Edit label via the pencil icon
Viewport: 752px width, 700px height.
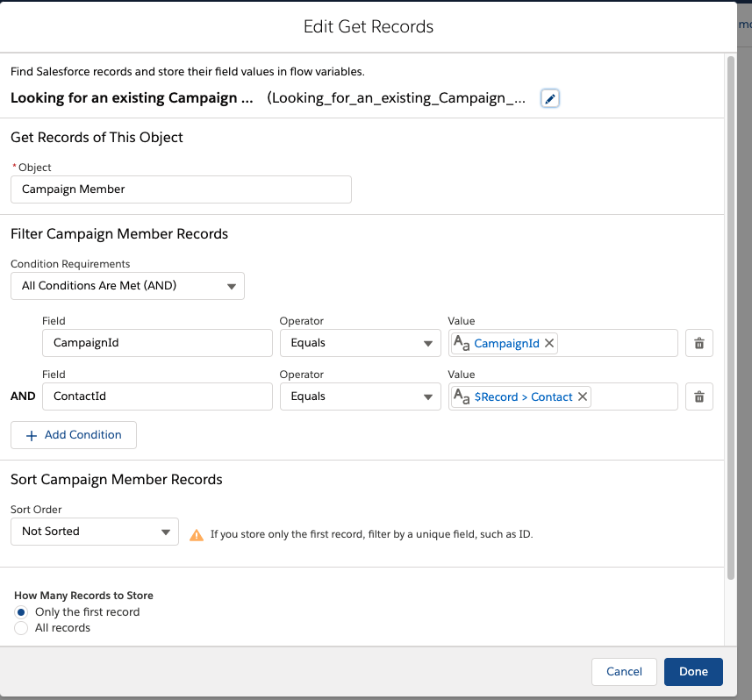point(549,98)
